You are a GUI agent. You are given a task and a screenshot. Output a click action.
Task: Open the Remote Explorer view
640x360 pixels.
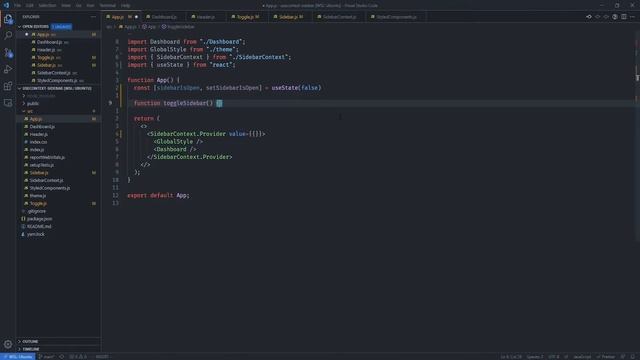click(x=8, y=103)
